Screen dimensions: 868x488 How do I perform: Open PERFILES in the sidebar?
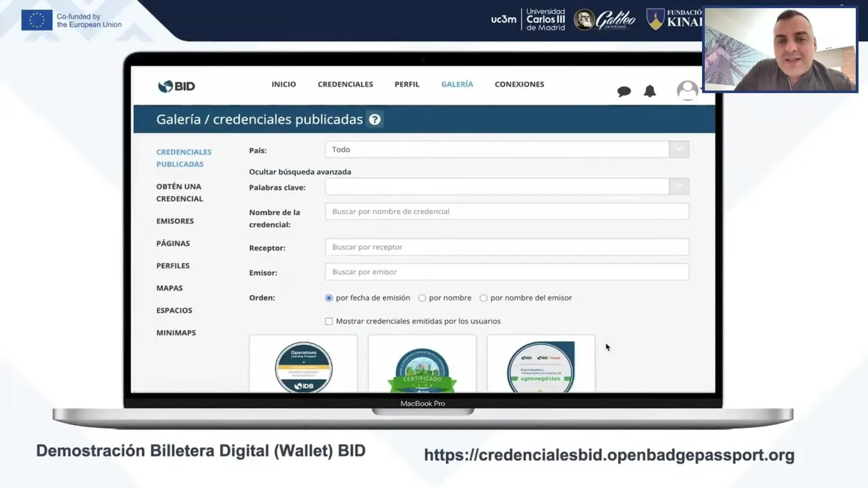[173, 266]
